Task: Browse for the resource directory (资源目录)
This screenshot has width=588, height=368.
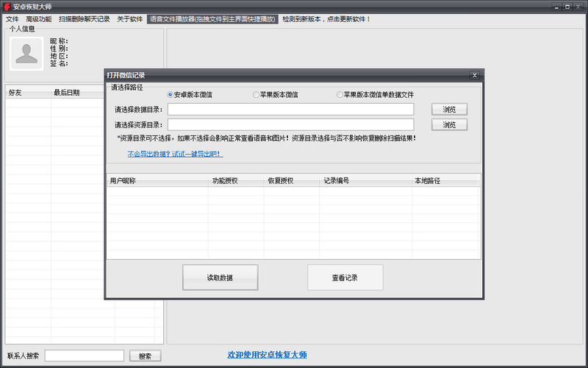Action: 449,125
